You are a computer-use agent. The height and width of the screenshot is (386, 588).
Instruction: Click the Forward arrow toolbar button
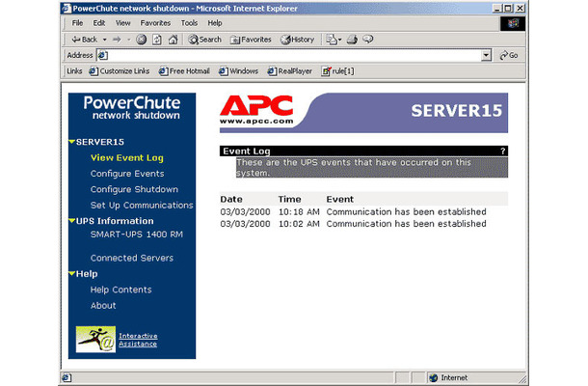(x=117, y=40)
